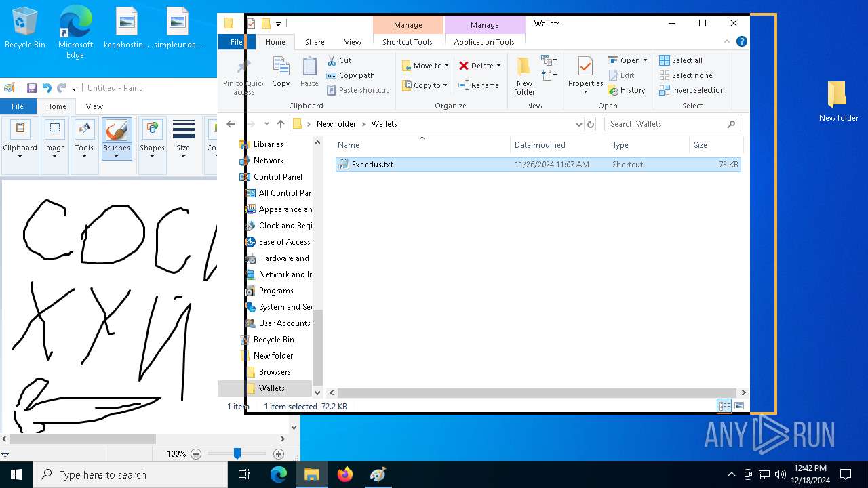Collapse the Explorer ribbon chevron
Screen dimensions: 868x488
727,41
